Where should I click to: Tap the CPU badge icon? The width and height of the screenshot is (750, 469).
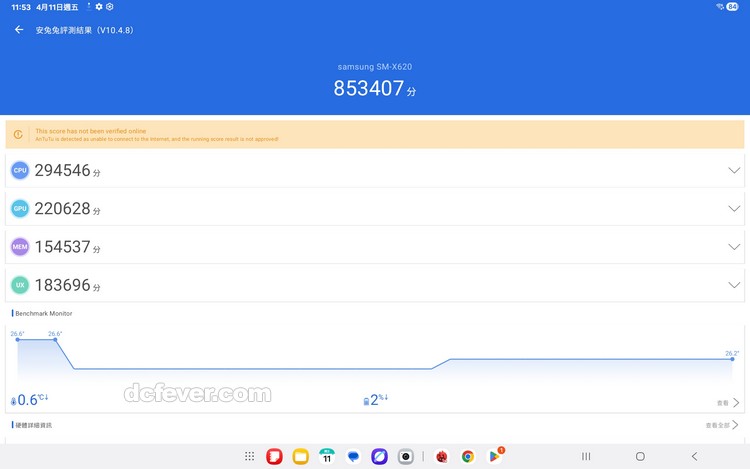tap(20, 170)
